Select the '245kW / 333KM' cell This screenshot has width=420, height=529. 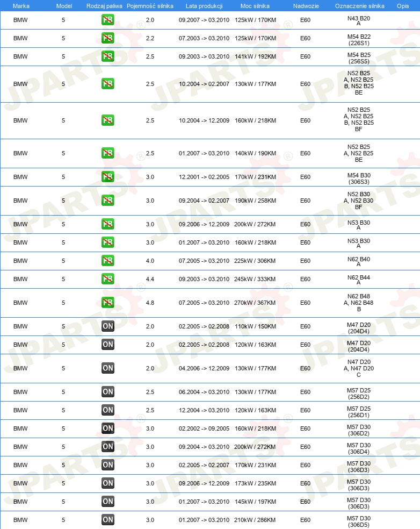[x=255, y=279]
